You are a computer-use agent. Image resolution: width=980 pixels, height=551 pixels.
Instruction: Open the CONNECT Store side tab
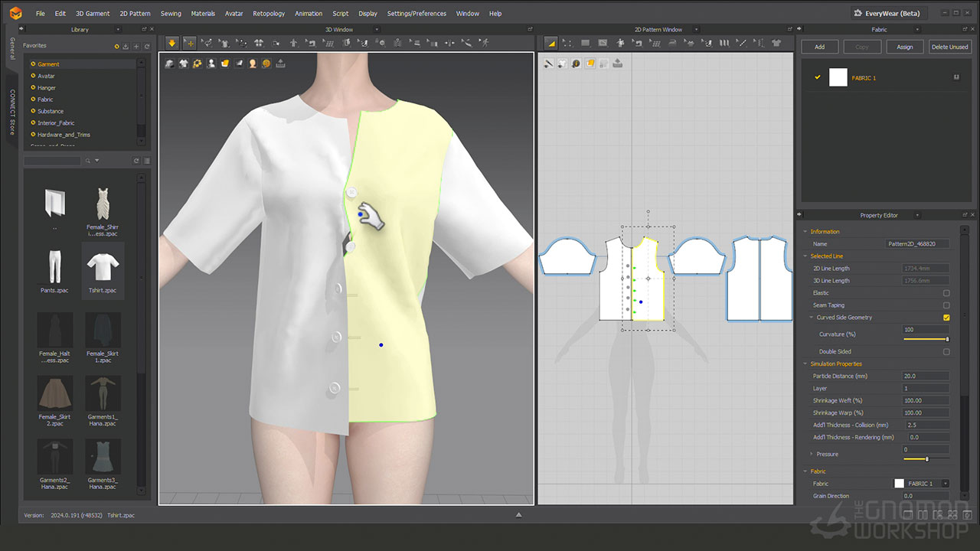click(x=12, y=112)
